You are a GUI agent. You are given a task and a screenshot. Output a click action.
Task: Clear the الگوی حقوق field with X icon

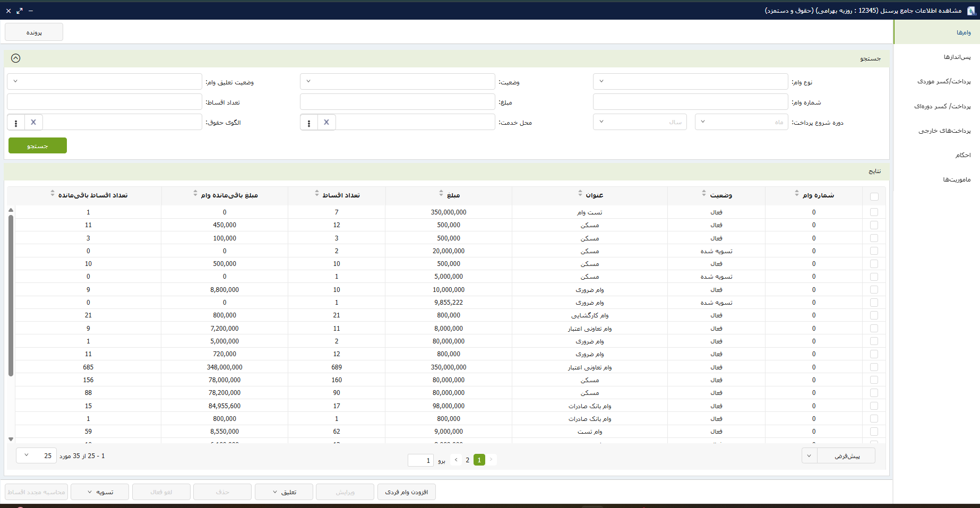click(x=33, y=122)
